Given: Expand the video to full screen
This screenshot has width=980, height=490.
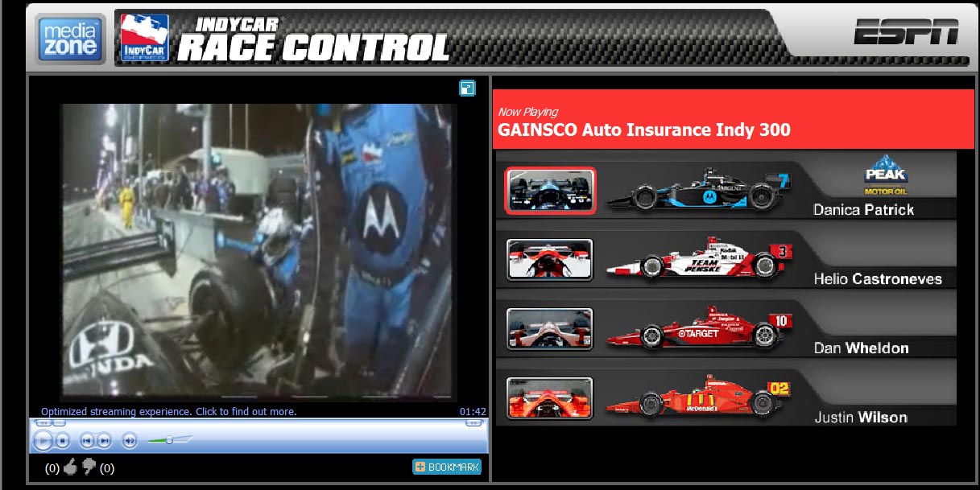Looking at the screenshot, I should point(467,89).
